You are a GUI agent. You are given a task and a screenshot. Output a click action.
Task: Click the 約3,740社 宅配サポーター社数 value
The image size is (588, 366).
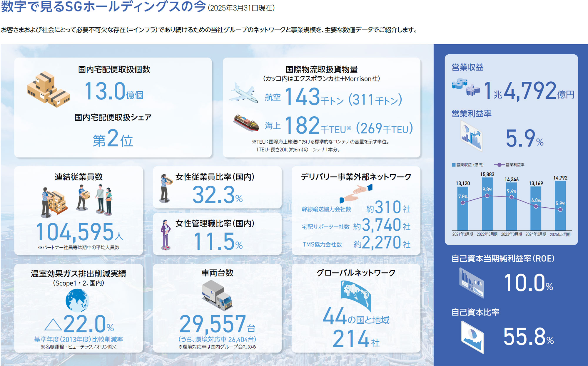(x=382, y=225)
